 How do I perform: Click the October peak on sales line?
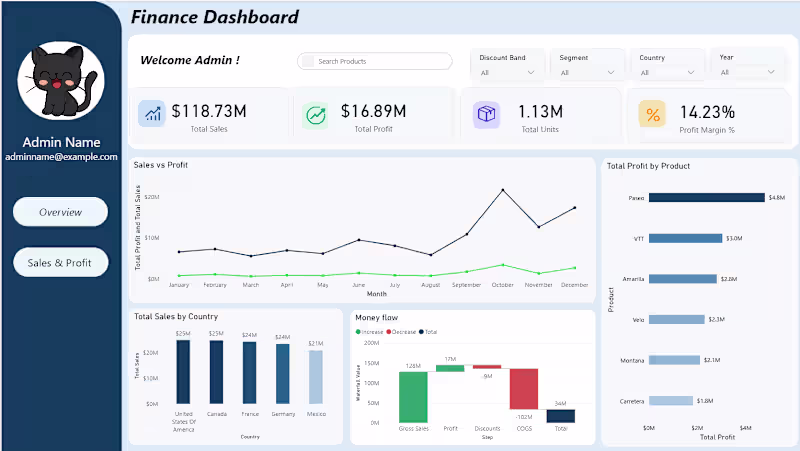(503, 190)
